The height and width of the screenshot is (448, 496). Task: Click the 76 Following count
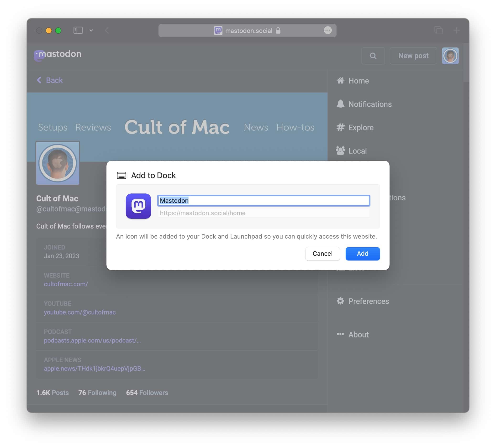[97, 392]
